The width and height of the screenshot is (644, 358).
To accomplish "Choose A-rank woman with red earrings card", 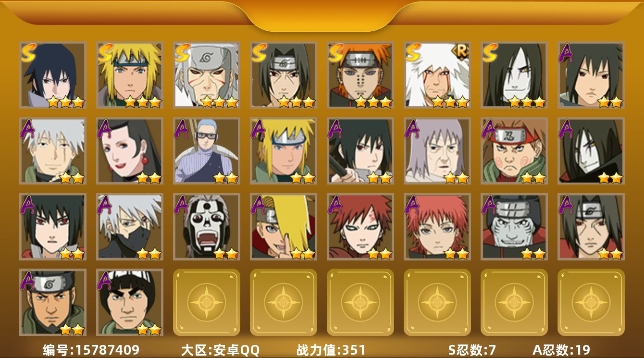I will tap(130, 151).
